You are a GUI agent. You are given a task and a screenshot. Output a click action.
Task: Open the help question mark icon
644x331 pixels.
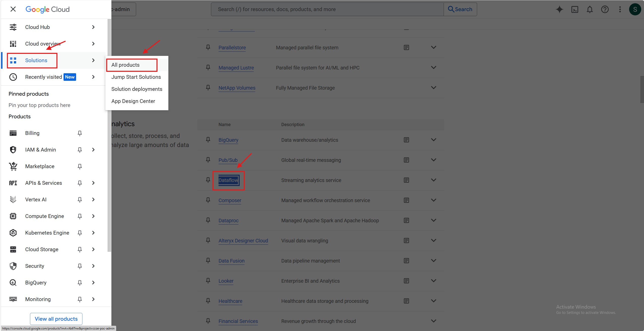point(605,9)
